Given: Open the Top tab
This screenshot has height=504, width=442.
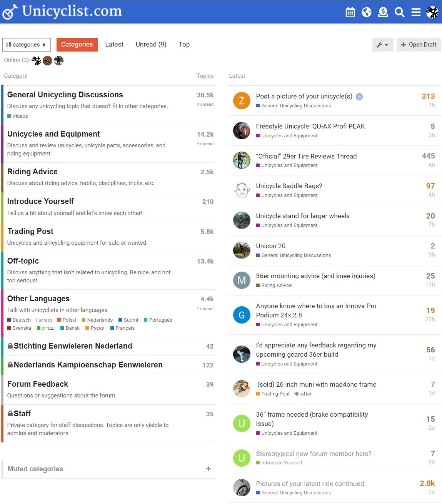Looking at the screenshot, I should pos(184,45).
